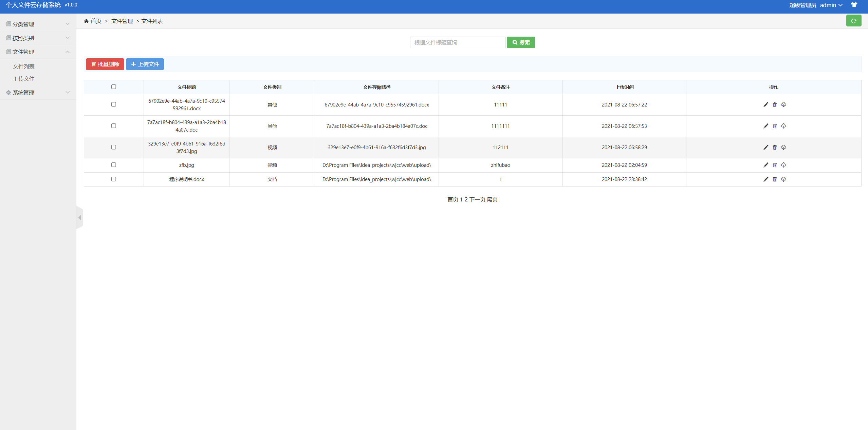Screen dimensions: 868x430
Task: Click the 个人文件云存储系统 title
Action: point(33,5)
